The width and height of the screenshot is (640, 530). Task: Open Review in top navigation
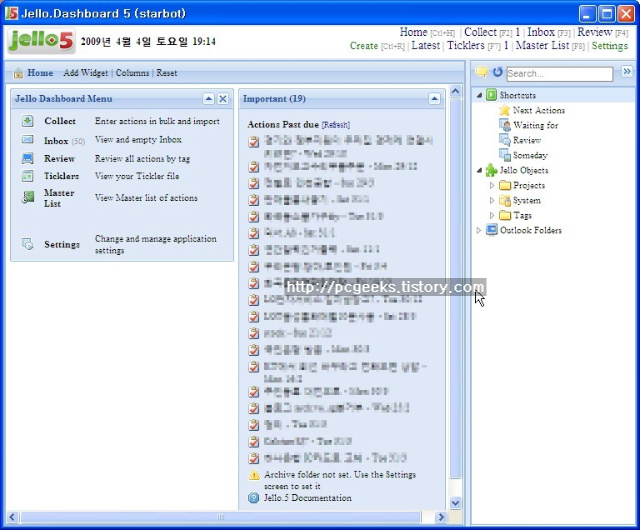(x=594, y=32)
